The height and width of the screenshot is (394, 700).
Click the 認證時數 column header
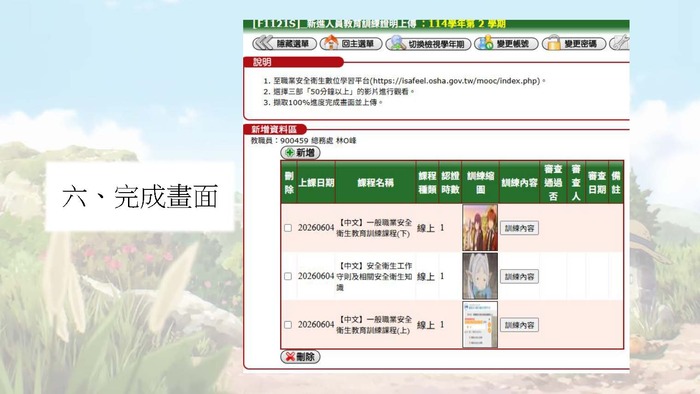point(450,182)
